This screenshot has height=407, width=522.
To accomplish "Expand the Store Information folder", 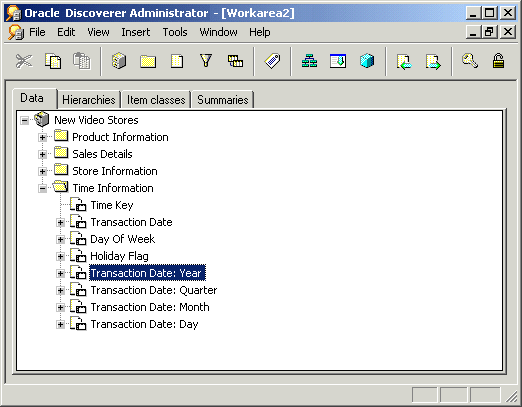I will click(42, 171).
